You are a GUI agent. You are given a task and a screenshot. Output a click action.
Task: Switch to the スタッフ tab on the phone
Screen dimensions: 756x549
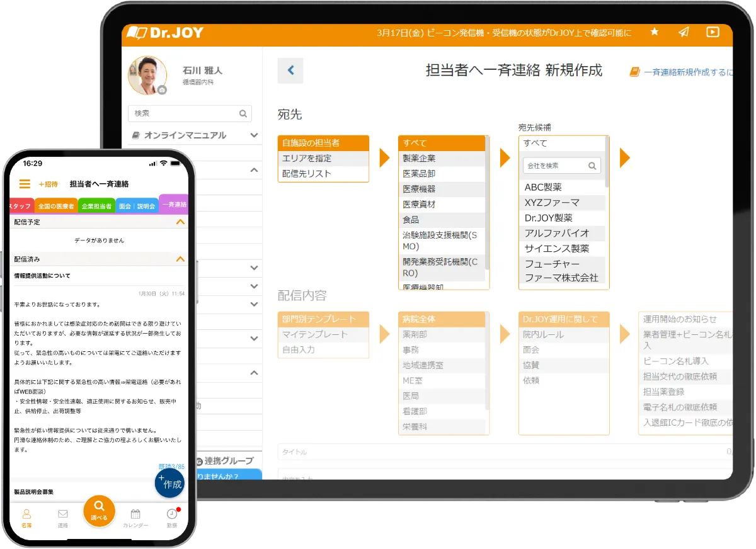point(21,206)
